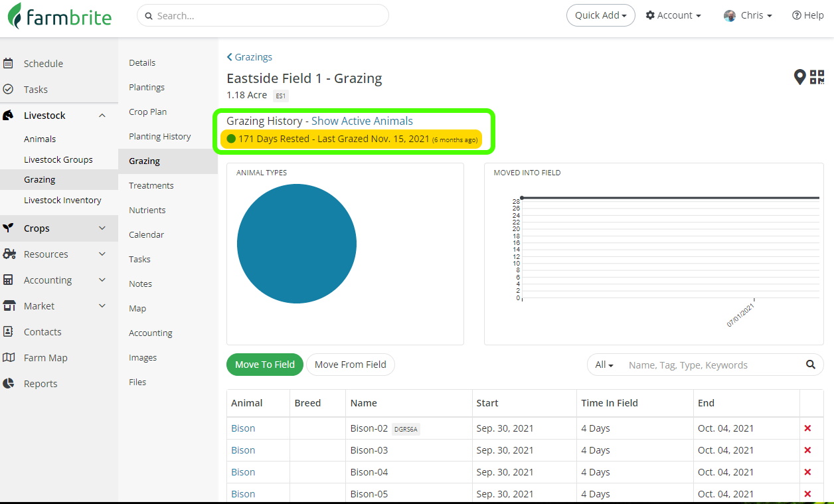This screenshot has width=834, height=504.
Task: Click the blue Animal Types pie chart
Action: pyautogui.click(x=297, y=244)
